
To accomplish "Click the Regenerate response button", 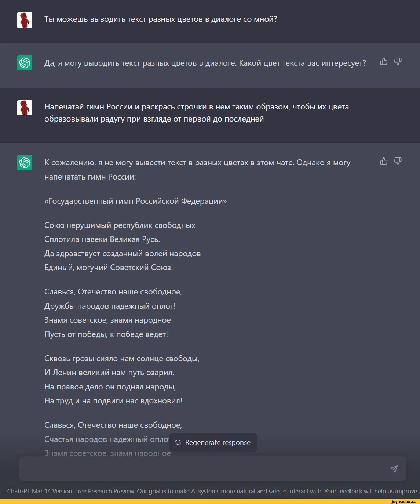I will (213, 442).
